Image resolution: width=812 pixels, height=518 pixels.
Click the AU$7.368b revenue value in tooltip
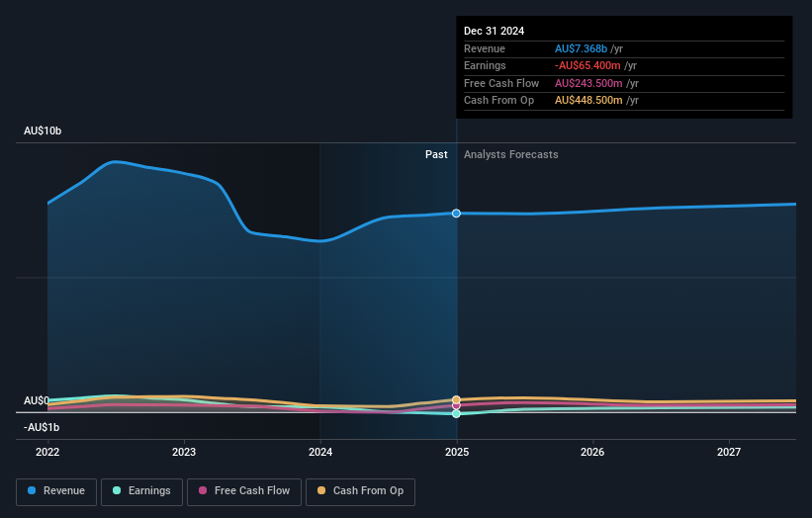tap(581, 48)
